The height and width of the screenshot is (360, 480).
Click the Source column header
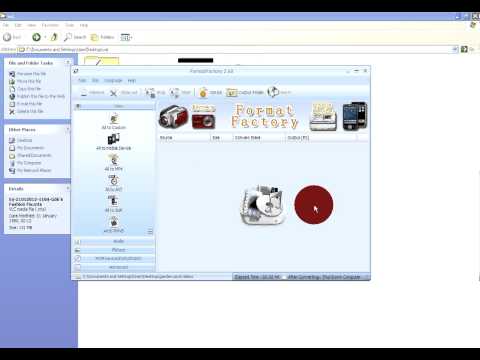(x=184, y=138)
